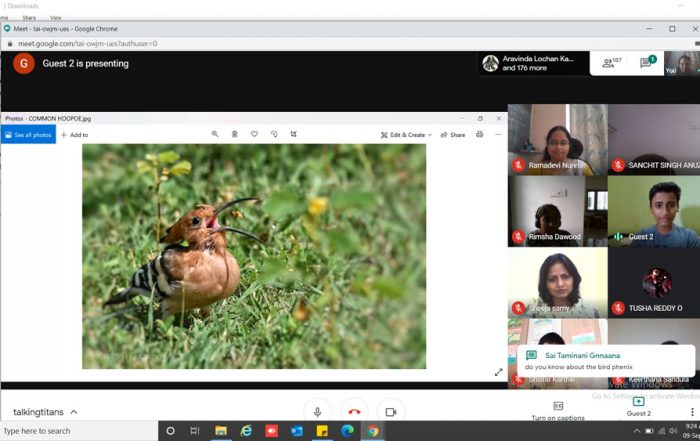
Task: Click the zoom magnifier in Photos toolbar
Action: pyautogui.click(x=215, y=134)
